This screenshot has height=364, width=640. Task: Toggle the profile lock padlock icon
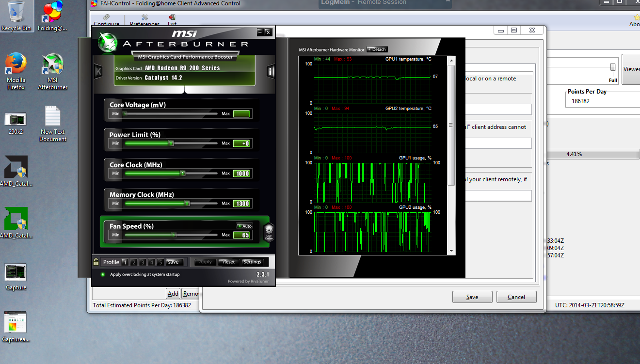(x=96, y=262)
